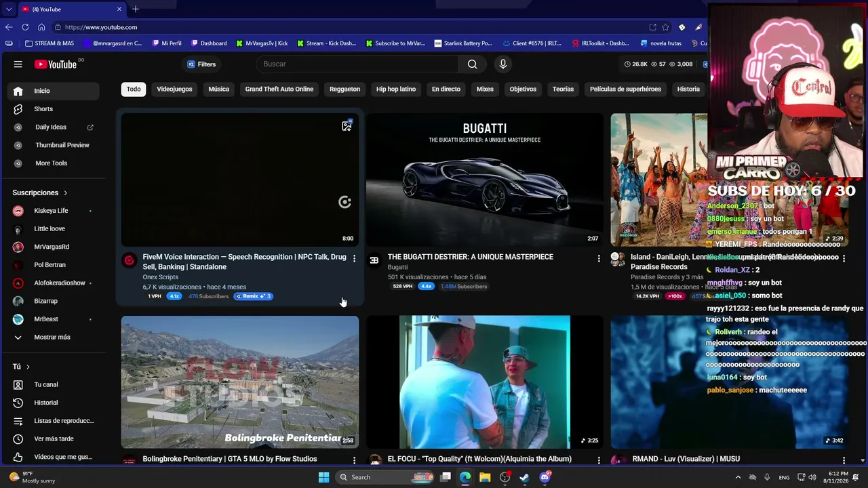Select the Todo filter chip
Image resolution: width=868 pixels, height=488 pixels.
[134, 89]
